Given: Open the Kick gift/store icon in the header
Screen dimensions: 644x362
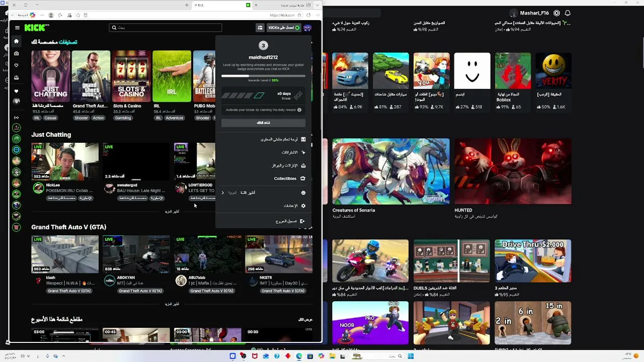Looking at the screenshot, I should click(x=260, y=28).
